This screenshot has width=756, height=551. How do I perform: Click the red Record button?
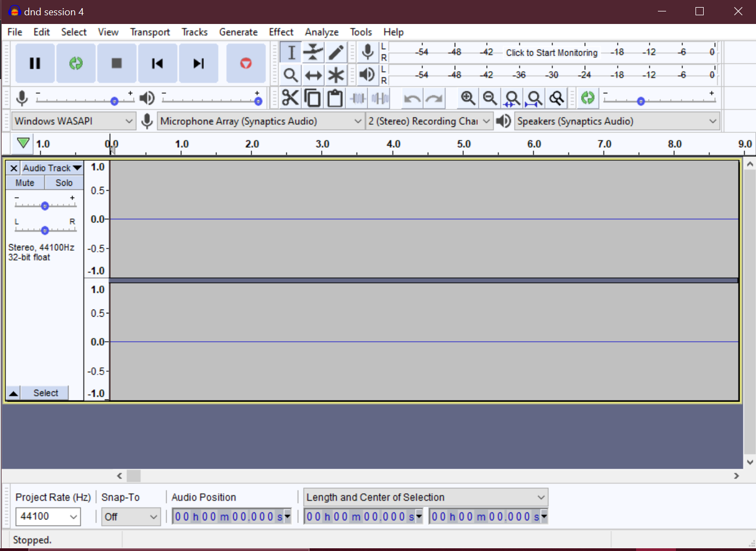tap(246, 63)
